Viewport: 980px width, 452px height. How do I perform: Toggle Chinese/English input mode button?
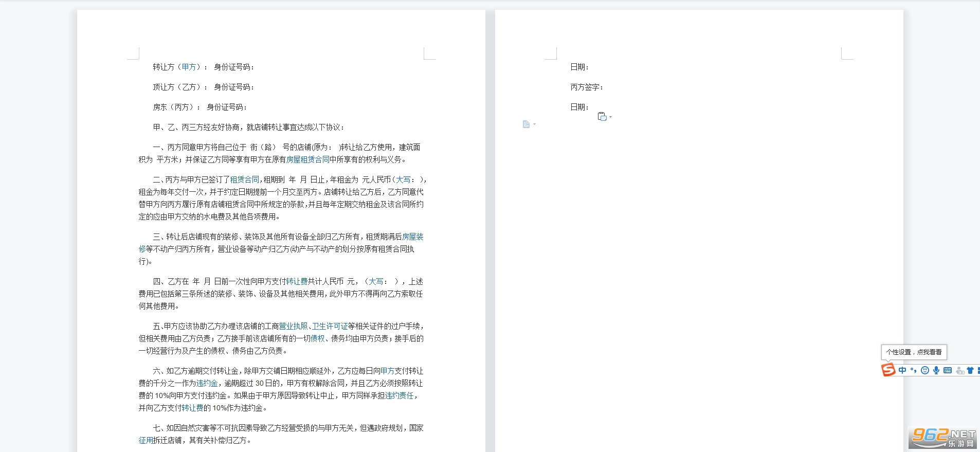tap(902, 370)
